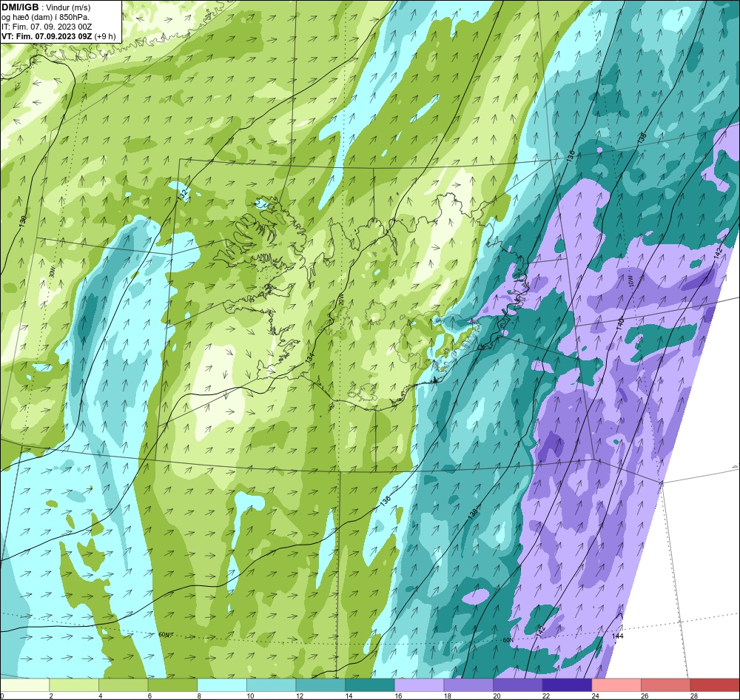This screenshot has width=740, height=700.
Task: Click the "140" height contour label
Action: point(620,324)
